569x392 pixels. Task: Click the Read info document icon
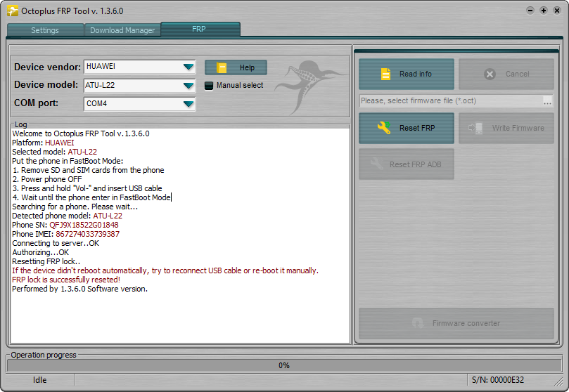[385, 74]
